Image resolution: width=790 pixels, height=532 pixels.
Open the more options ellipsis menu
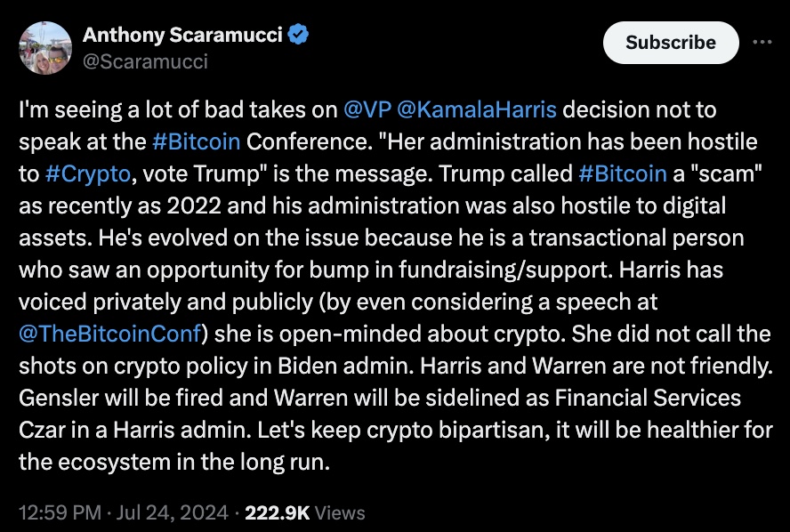(x=762, y=42)
